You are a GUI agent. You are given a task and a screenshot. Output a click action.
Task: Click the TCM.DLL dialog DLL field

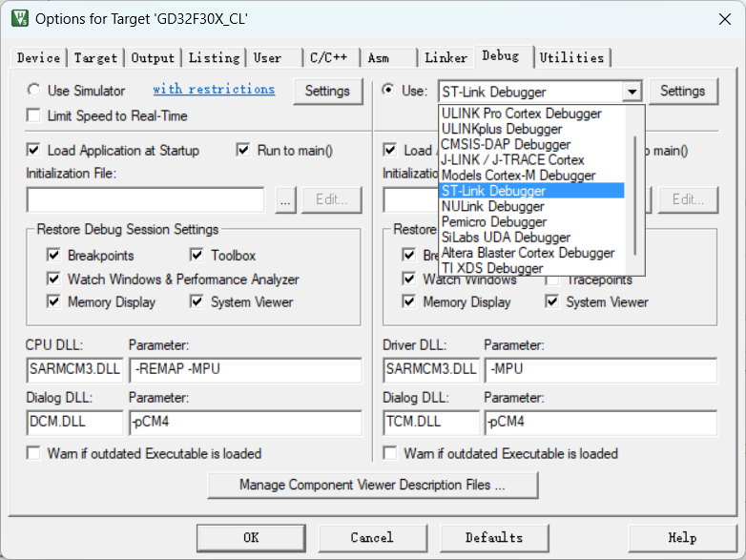pos(431,423)
